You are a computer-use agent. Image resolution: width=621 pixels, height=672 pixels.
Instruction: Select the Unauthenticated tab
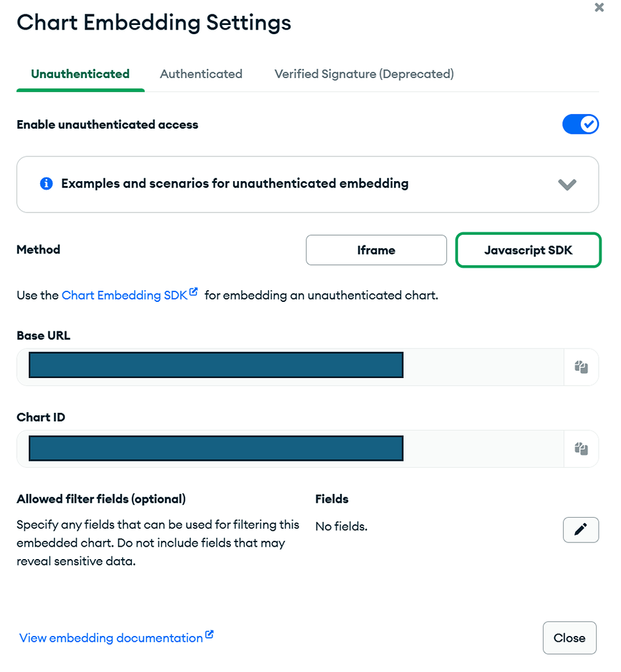[79, 74]
